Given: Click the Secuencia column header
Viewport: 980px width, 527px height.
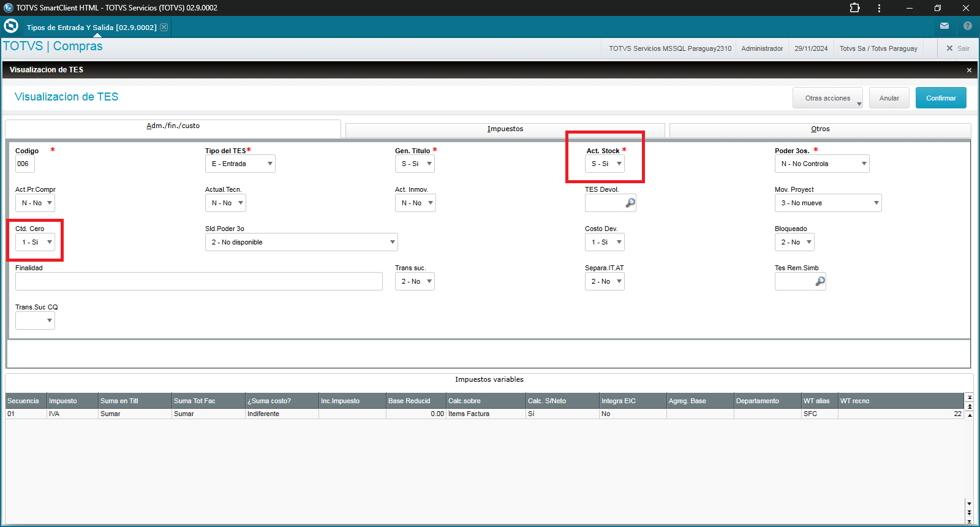Looking at the screenshot, I should pos(26,401).
